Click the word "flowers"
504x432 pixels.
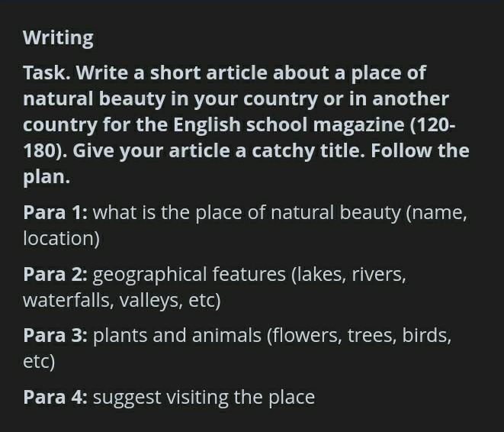[x=306, y=335]
